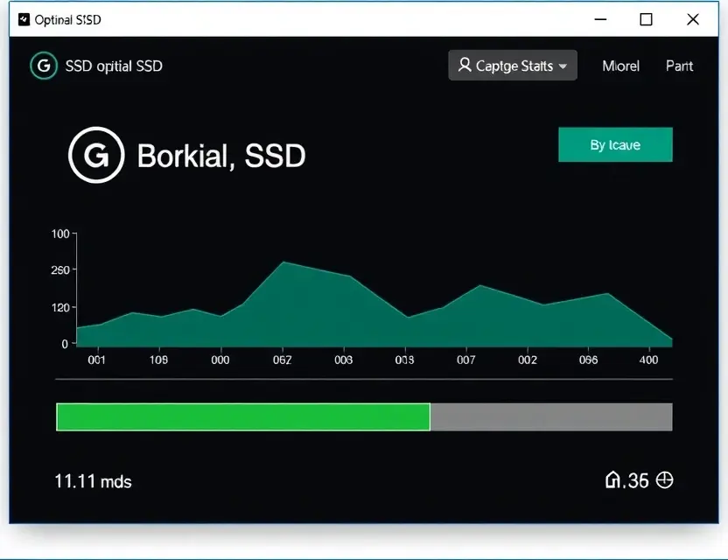Viewport: 728px width, 560px height.
Task: Maximize the Optinal SISD window
Action: (646, 19)
